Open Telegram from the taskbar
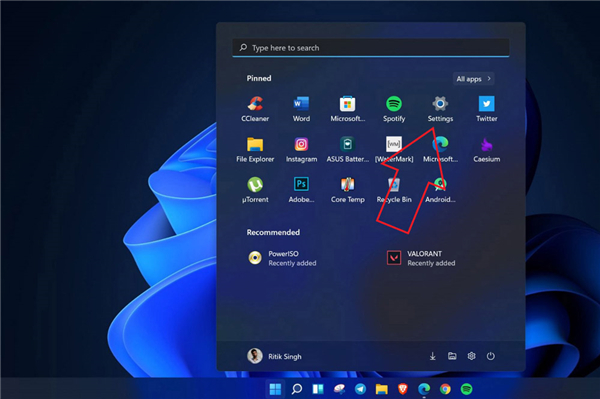Viewport: 600px width, 399px height. coord(360,389)
